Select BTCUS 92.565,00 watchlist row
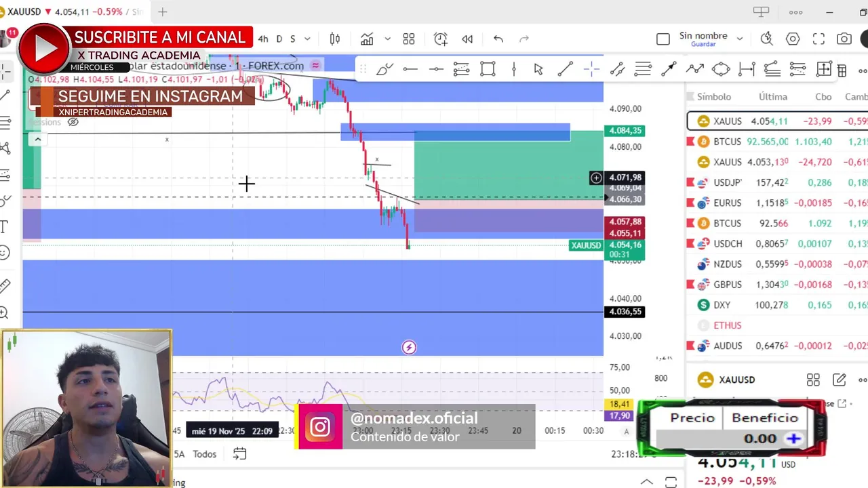Viewport: 868px width, 488px height. (776, 142)
